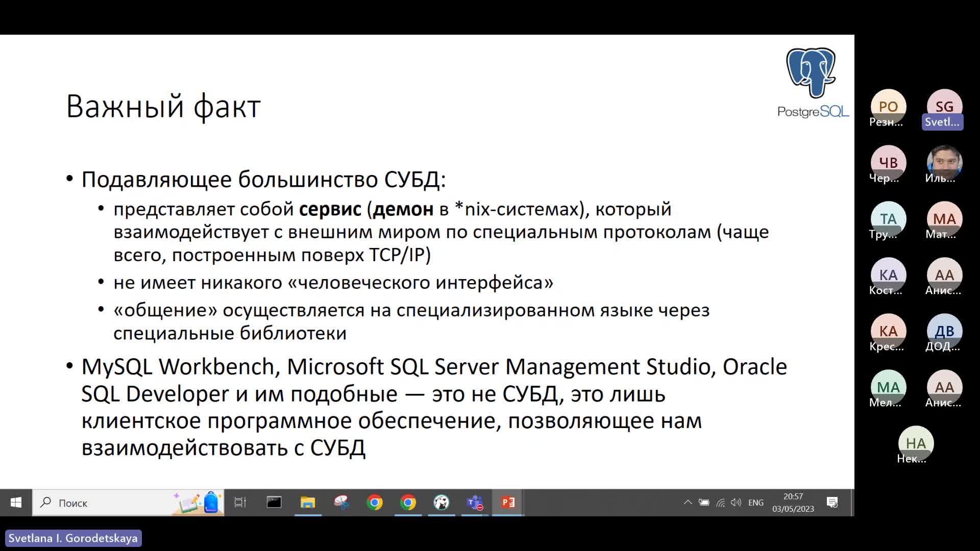Click the slide title Важный факт
This screenshot has width=980, height=551.
pos(163,107)
